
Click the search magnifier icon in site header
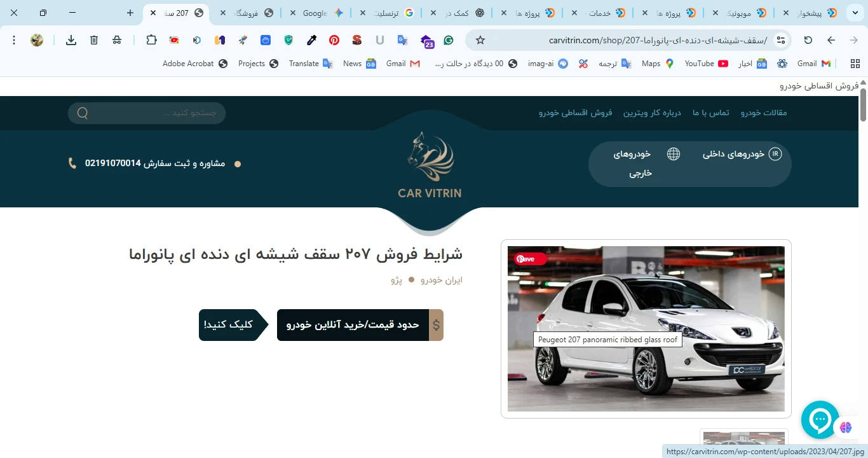point(83,113)
